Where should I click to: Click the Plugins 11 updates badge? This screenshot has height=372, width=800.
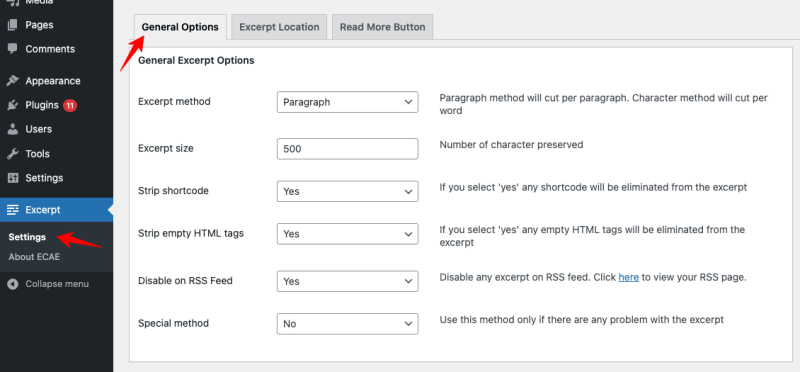pyautogui.click(x=70, y=106)
